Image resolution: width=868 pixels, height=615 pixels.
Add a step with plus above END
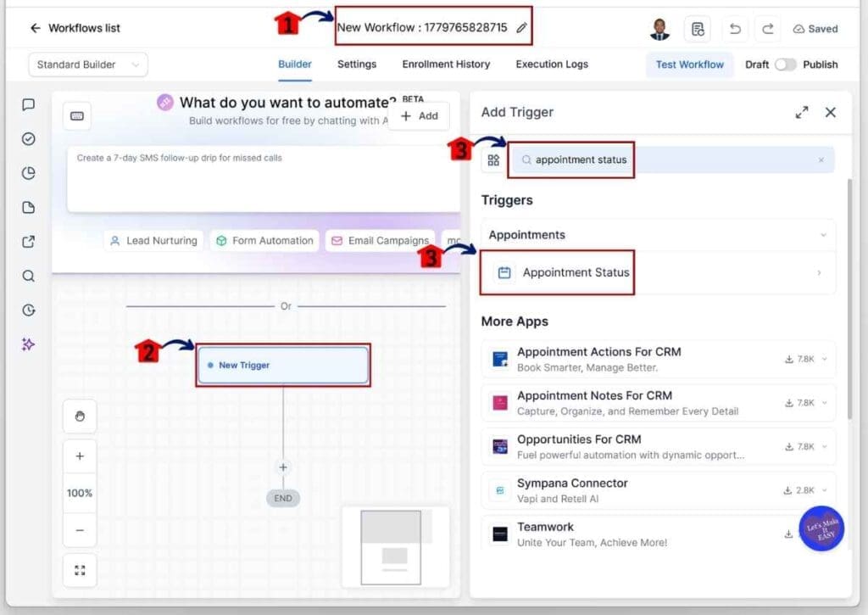point(283,467)
